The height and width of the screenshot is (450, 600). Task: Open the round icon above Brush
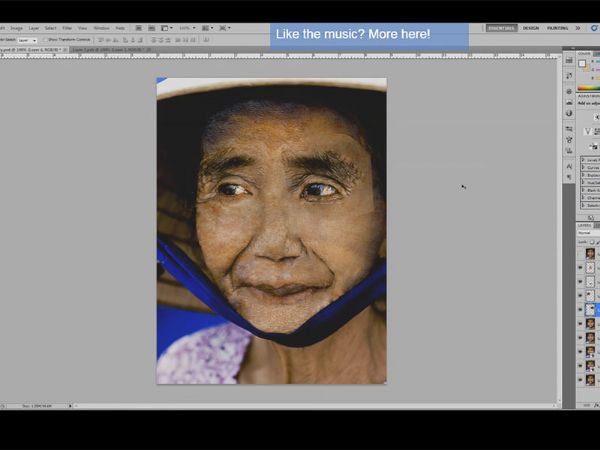tap(569, 91)
